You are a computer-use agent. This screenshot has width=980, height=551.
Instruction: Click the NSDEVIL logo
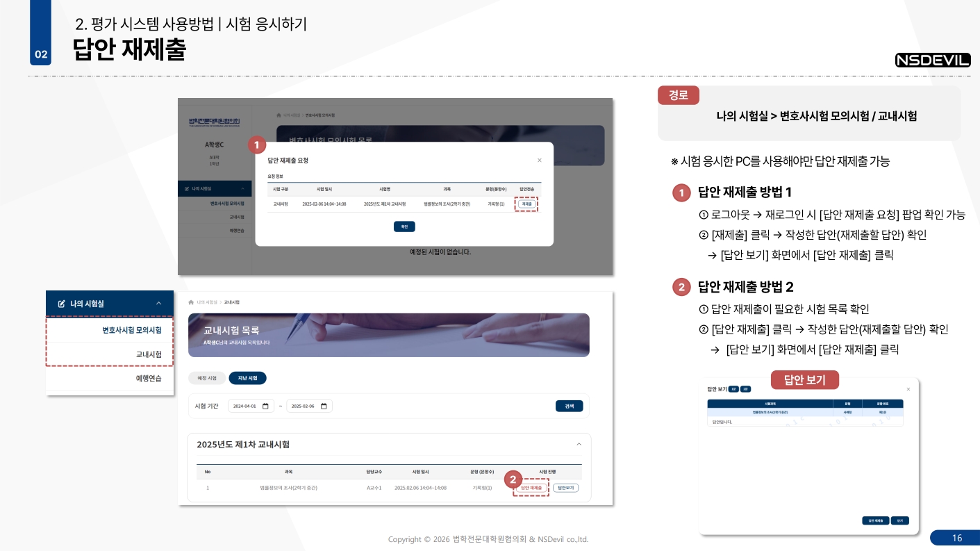[x=933, y=60]
